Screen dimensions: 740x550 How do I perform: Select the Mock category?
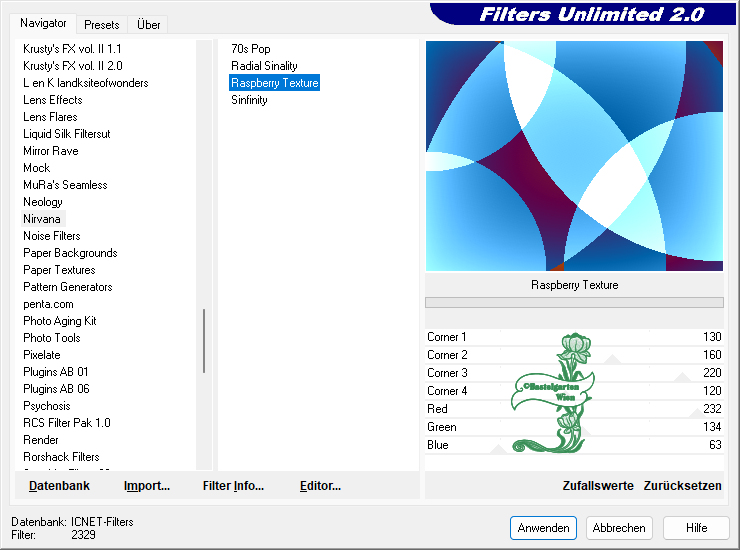point(36,168)
